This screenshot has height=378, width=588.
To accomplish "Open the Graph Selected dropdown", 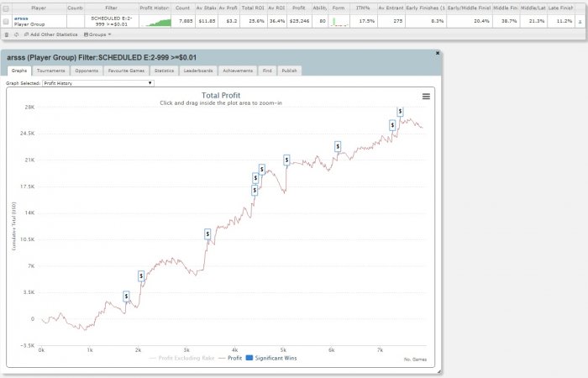I will pos(98,83).
